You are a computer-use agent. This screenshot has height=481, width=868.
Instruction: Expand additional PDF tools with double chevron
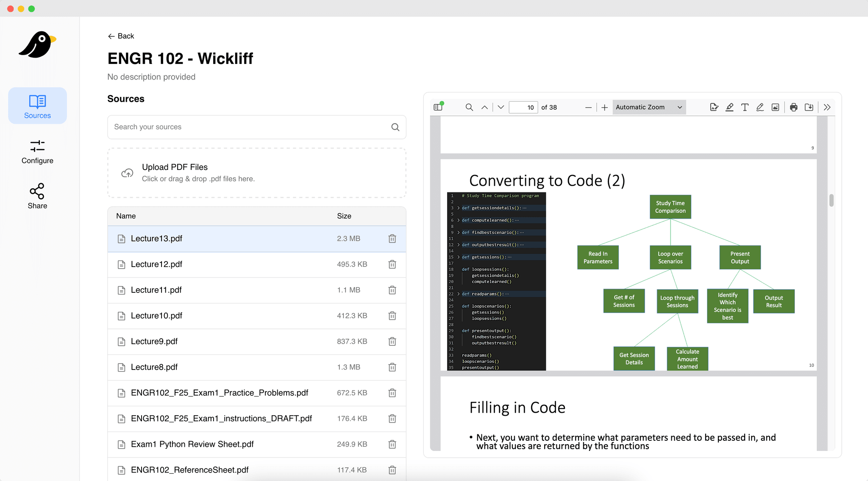[826, 107]
